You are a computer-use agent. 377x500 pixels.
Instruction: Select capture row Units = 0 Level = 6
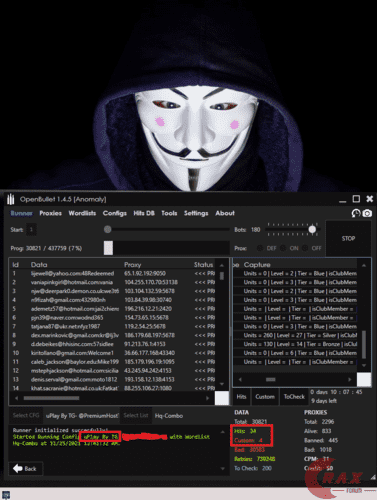[x=295, y=353]
